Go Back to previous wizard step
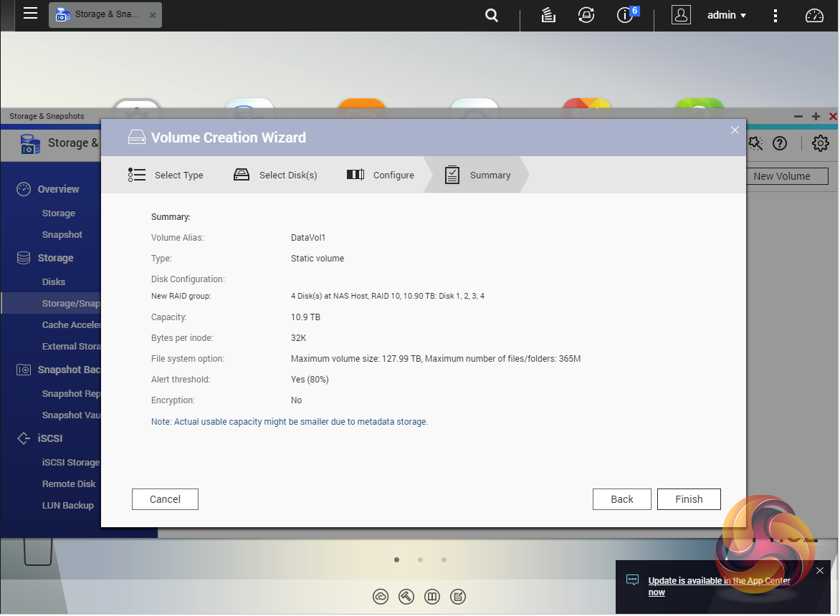 pyautogui.click(x=622, y=499)
